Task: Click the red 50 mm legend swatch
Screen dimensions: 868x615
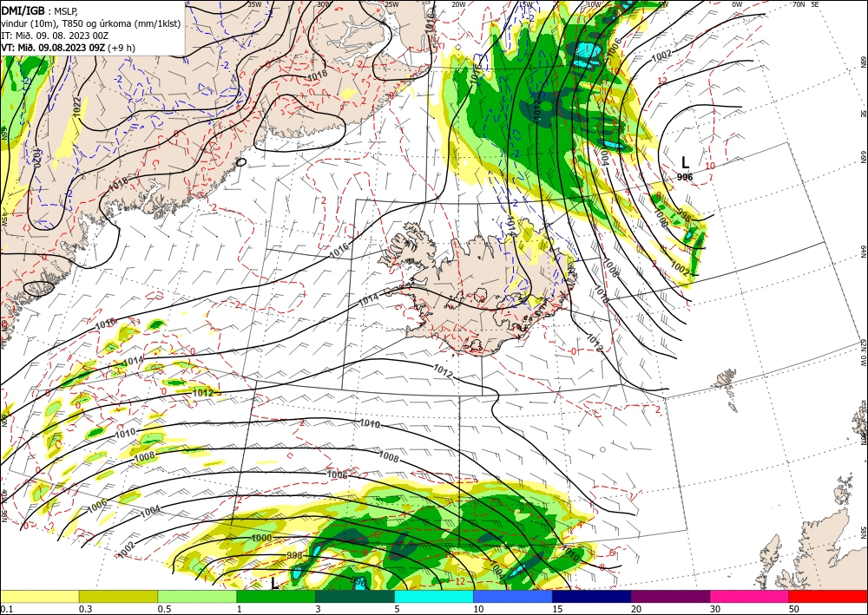Action: 828,596
